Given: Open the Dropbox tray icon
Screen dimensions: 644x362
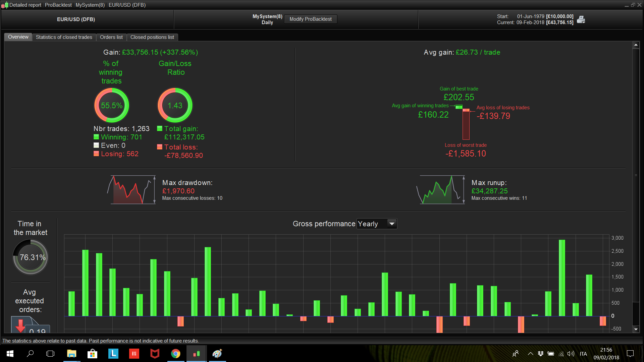Looking at the screenshot, I should coord(540,354).
